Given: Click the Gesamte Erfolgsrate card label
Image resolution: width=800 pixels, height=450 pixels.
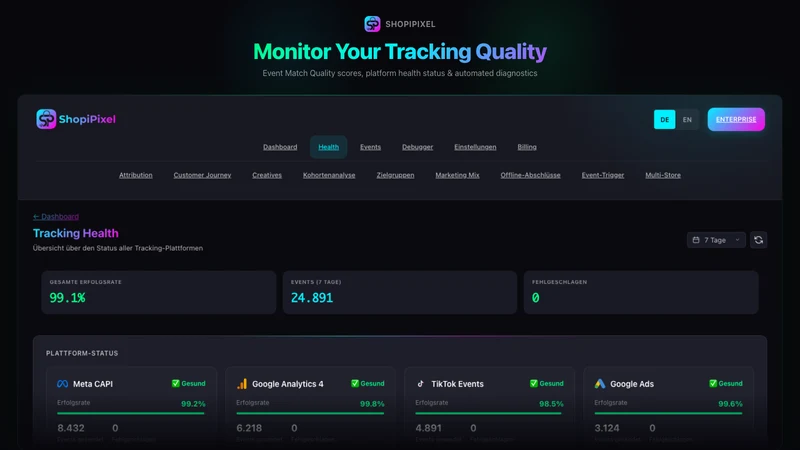Looking at the screenshot, I should point(85,282).
